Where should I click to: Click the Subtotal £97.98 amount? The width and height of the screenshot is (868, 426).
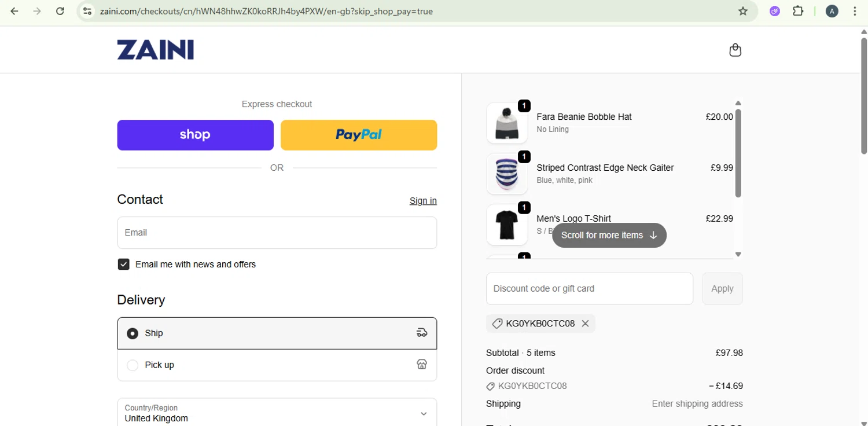click(729, 352)
